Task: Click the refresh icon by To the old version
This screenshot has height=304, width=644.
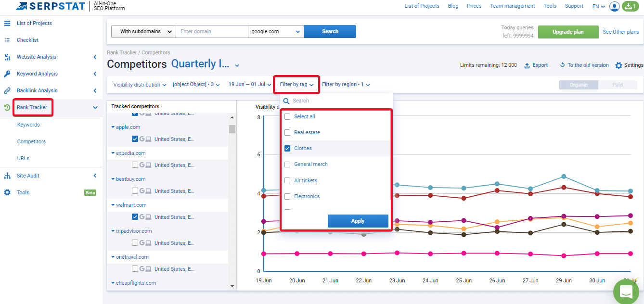Action: (x=562, y=65)
